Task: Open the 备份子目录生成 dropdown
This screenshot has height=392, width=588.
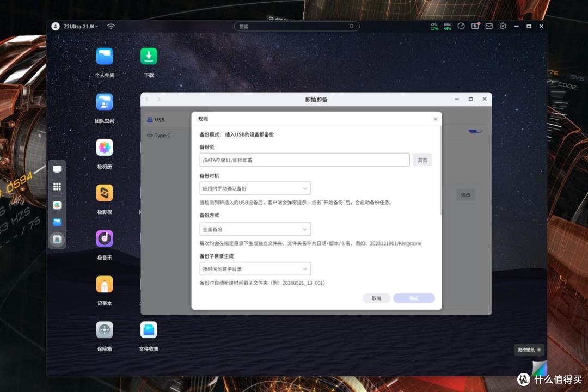Action: pyautogui.click(x=255, y=269)
